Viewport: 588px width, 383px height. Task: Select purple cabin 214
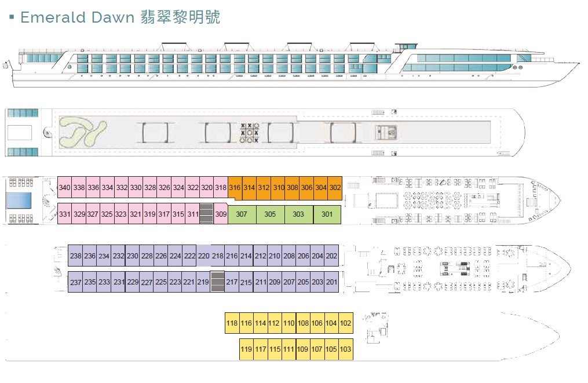tap(246, 256)
